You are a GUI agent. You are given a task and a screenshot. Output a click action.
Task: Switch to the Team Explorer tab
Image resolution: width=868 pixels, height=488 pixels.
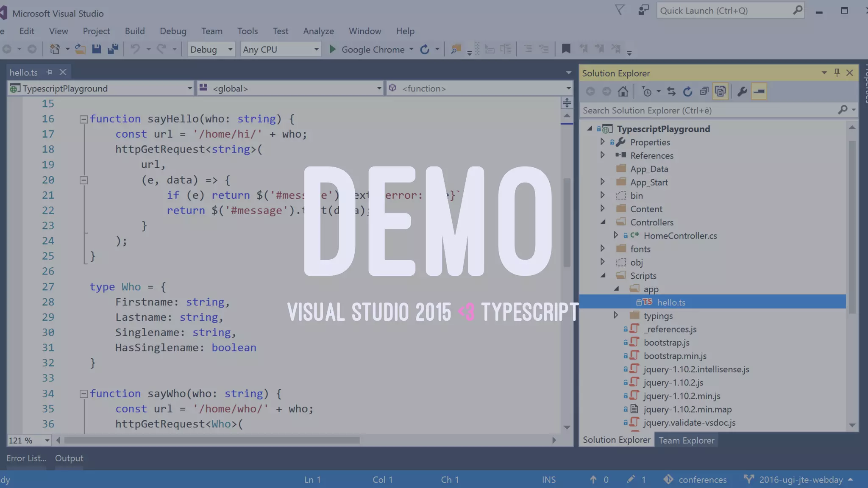[x=686, y=440]
